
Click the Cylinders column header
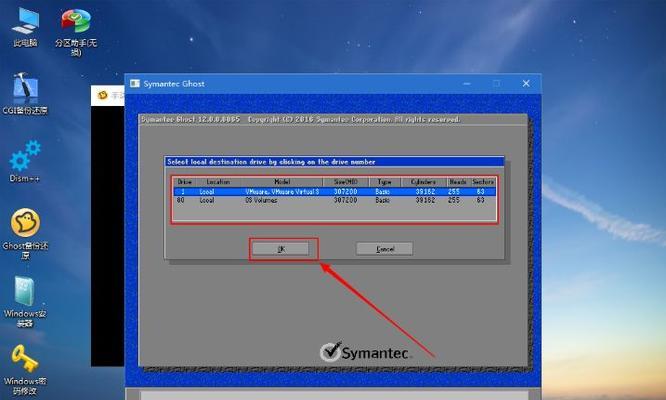coord(423,182)
